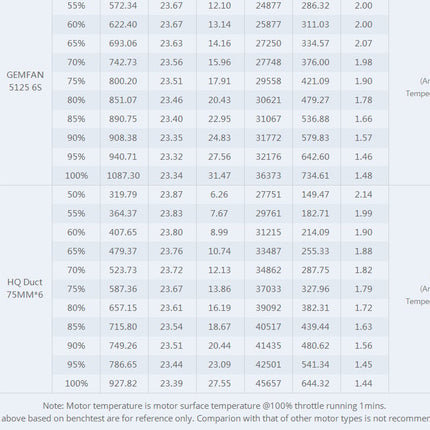Click the motor temperature note text
This screenshot has height=430, width=430.
tap(214, 406)
